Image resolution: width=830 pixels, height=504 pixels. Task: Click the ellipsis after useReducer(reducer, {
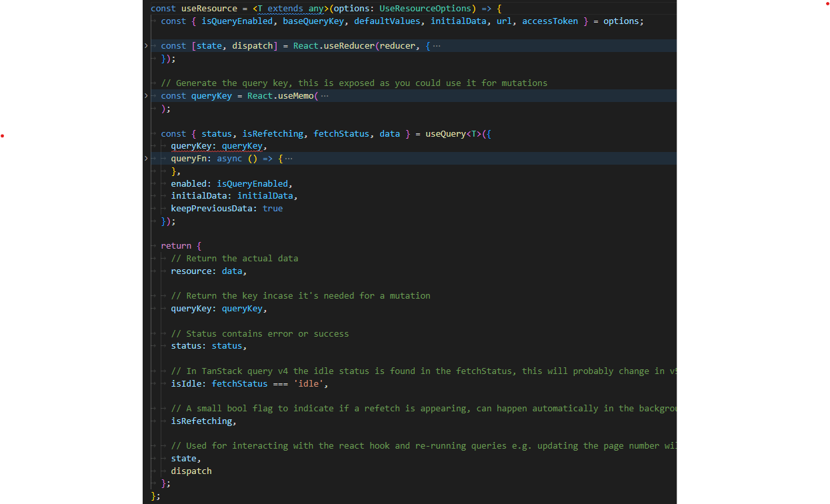(437, 46)
